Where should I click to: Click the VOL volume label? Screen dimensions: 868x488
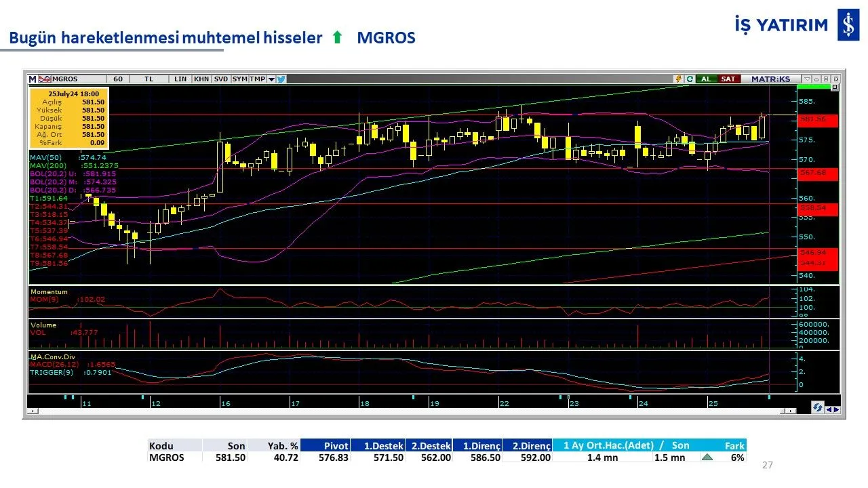point(38,332)
